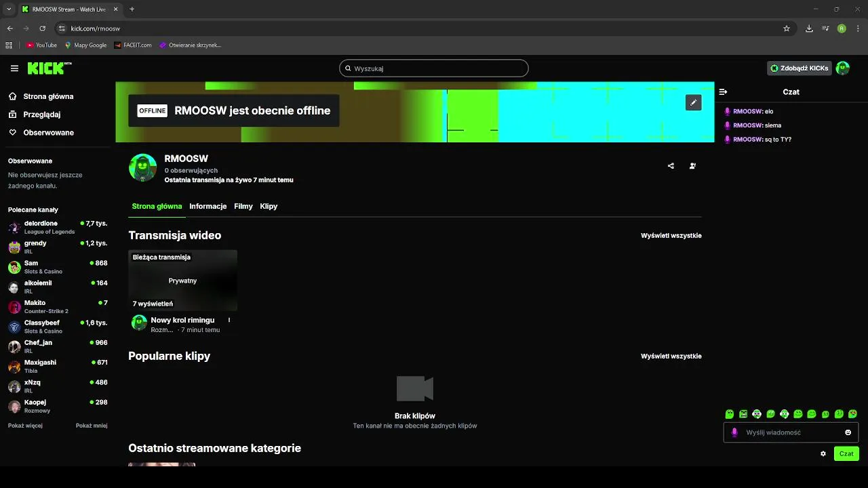Viewport: 868px width, 488px height.
Task: Bookmark this page with the star icon
Action: [x=787, y=28]
